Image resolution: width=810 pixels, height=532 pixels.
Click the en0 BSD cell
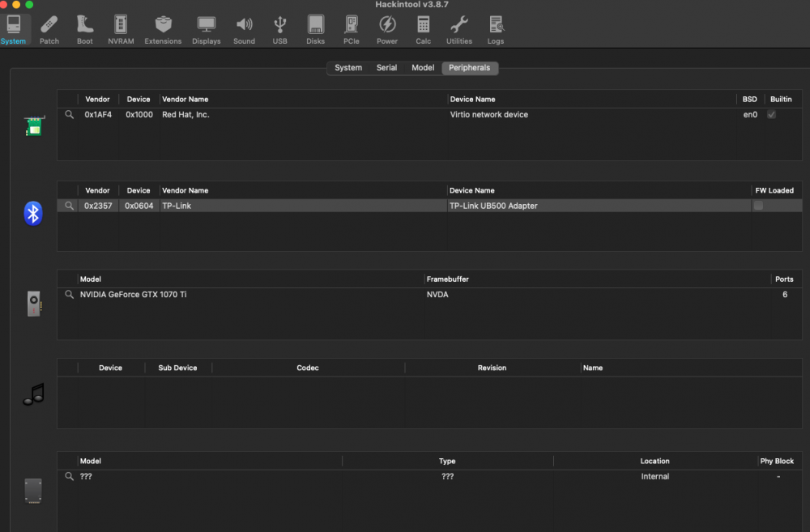point(750,115)
